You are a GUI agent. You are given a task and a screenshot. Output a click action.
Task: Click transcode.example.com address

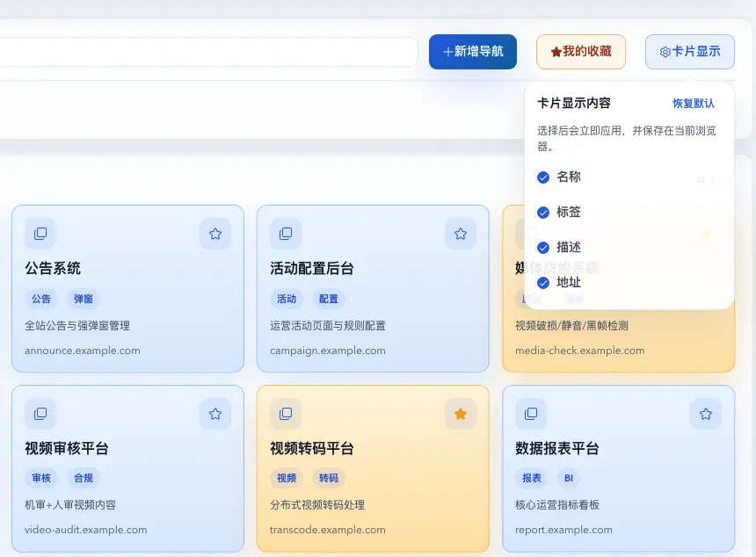328,530
